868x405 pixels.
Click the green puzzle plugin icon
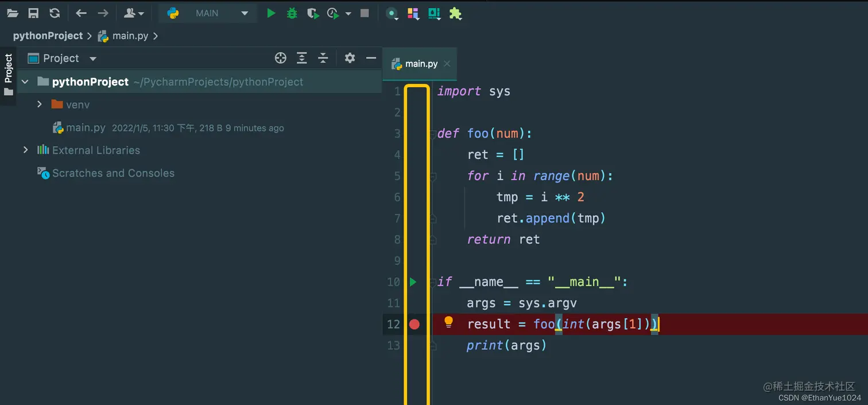[455, 13]
